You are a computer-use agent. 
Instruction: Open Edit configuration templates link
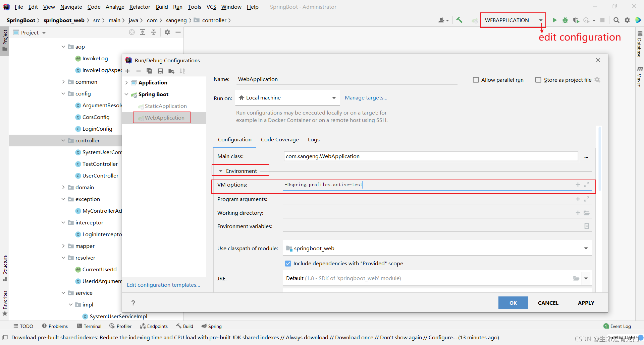(163, 285)
